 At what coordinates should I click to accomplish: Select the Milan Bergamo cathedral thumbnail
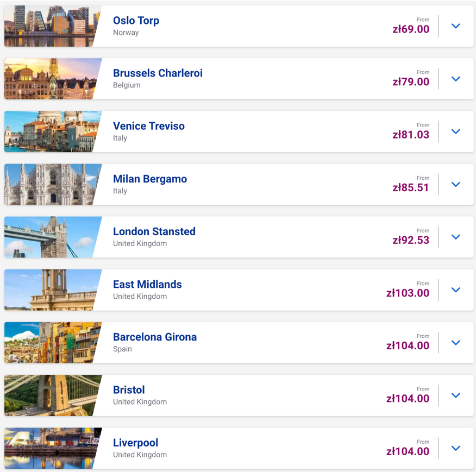(53, 184)
